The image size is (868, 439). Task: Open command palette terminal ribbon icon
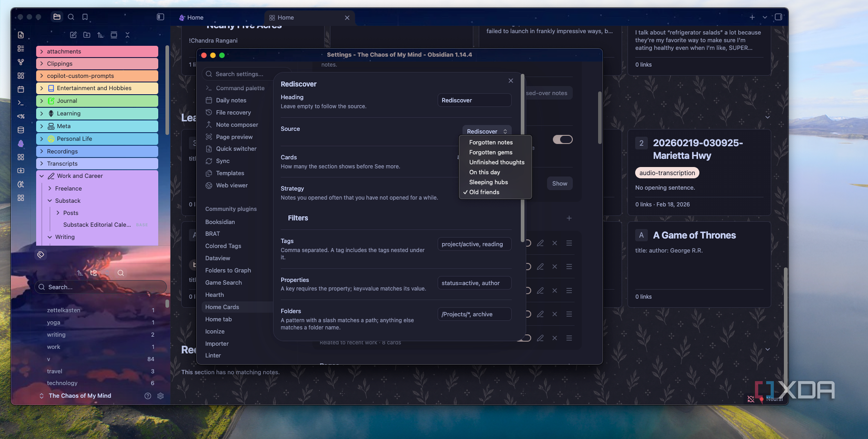pos(21,103)
